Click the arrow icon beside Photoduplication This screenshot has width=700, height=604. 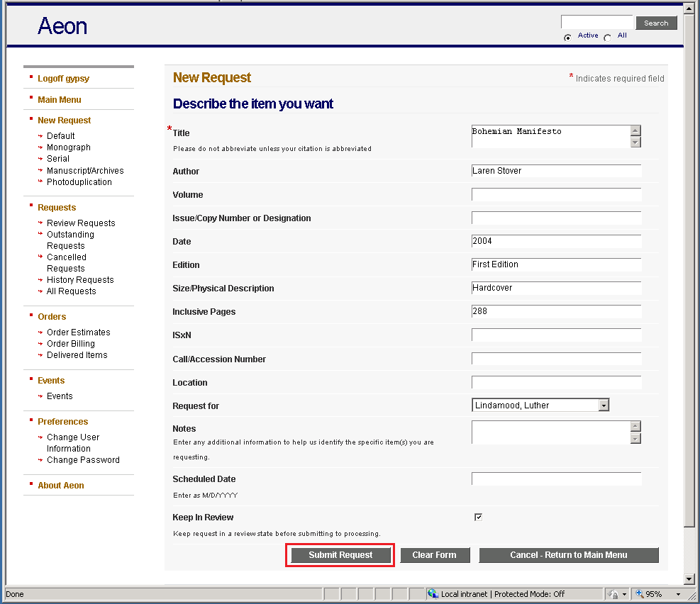click(39, 181)
